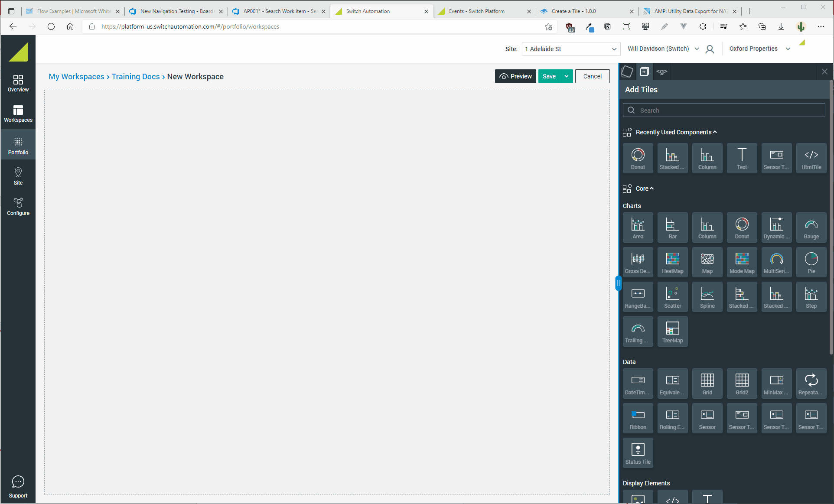The image size is (834, 504).
Task: Add the recently used HtmlTile
Action: coord(811,158)
